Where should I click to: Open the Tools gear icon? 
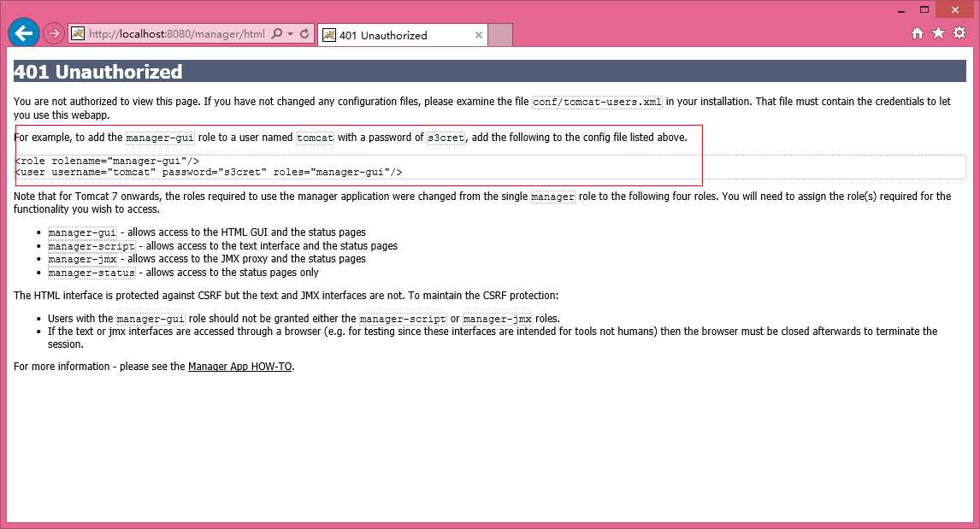(959, 33)
